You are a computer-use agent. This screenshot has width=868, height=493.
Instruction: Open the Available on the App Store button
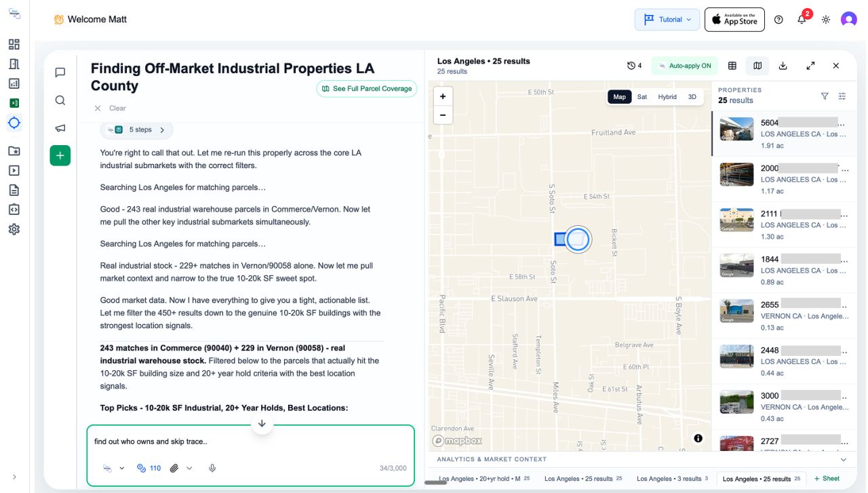click(x=734, y=20)
